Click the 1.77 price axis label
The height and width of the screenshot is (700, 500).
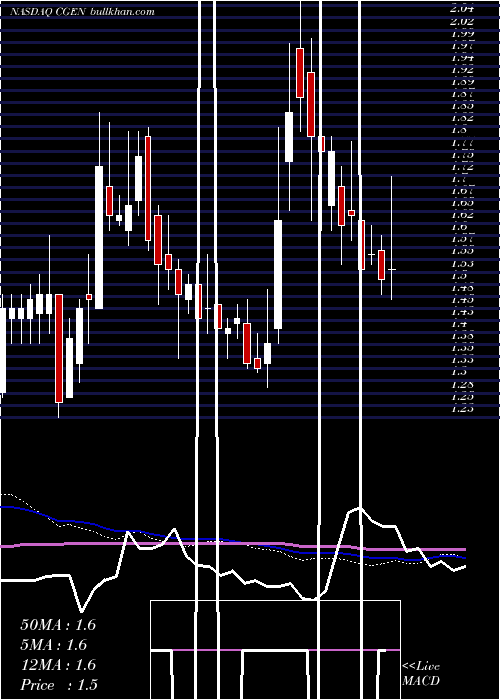click(x=462, y=142)
